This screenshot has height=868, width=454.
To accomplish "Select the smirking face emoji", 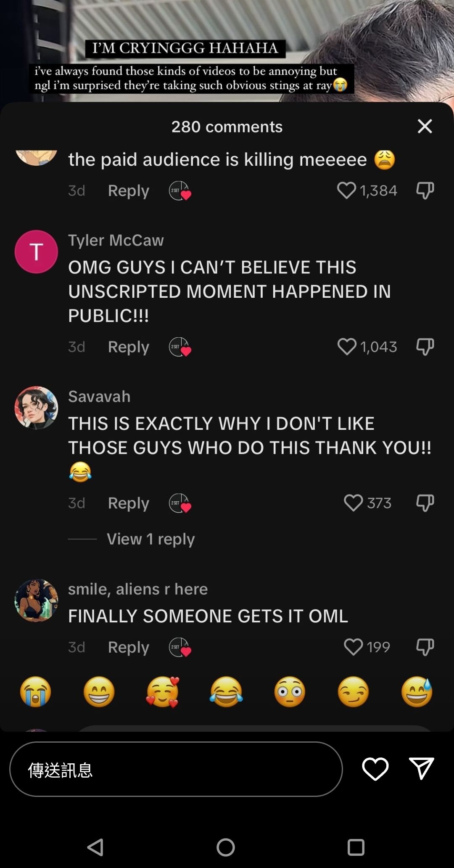I will pyautogui.click(x=353, y=692).
